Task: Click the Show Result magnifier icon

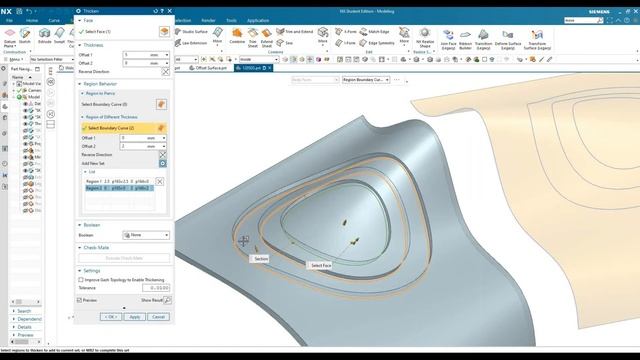Action: coord(167,300)
